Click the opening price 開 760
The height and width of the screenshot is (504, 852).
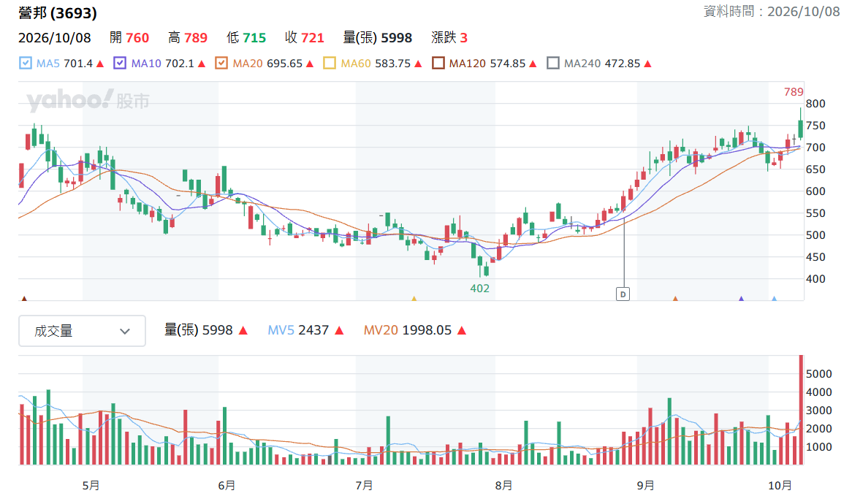tap(129, 37)
